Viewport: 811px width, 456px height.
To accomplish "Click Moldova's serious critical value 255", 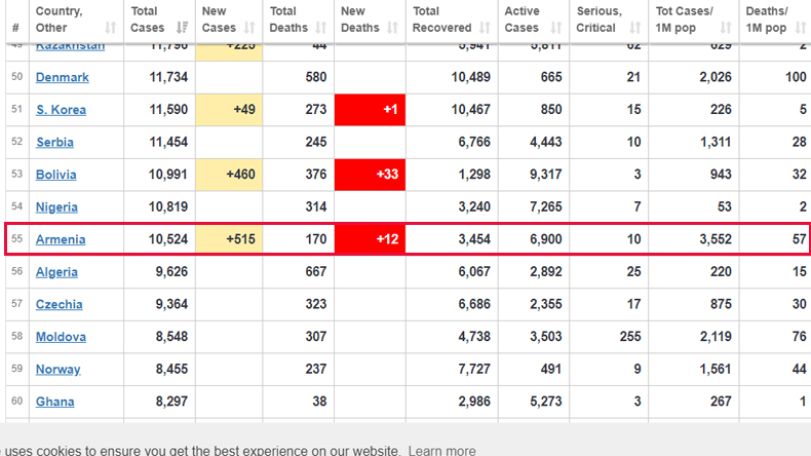I will [x=630, y=337].
